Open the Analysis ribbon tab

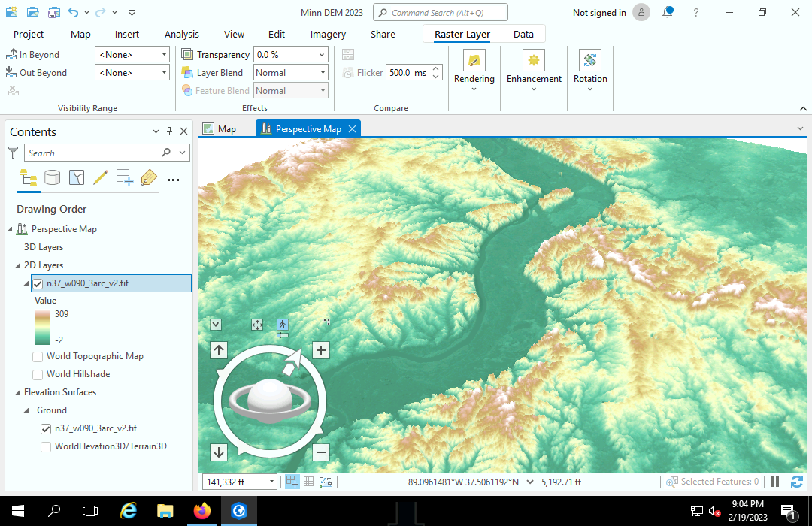[x=182, y=34]
